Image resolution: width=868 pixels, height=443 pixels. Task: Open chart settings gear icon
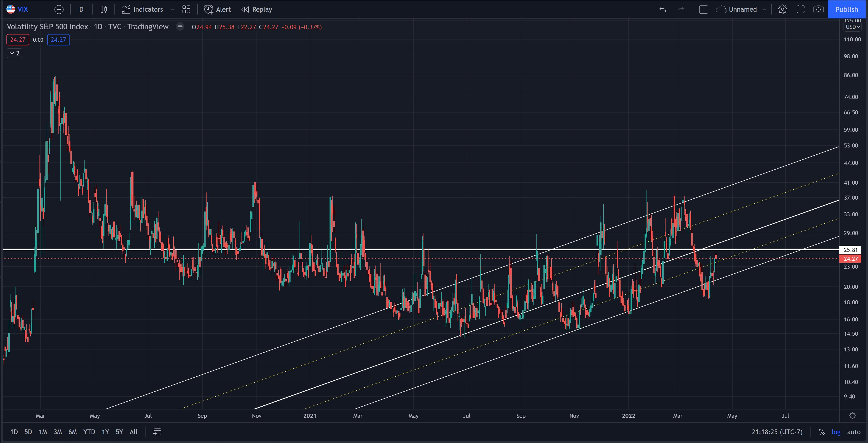click(782, 10)
